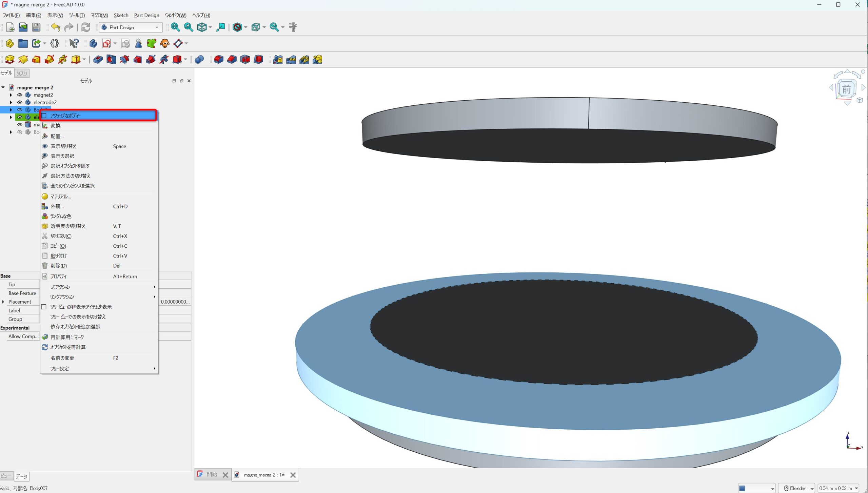Click the Additive Loft icon
Viewport: 868px width, 493px height.
[36, 60]
